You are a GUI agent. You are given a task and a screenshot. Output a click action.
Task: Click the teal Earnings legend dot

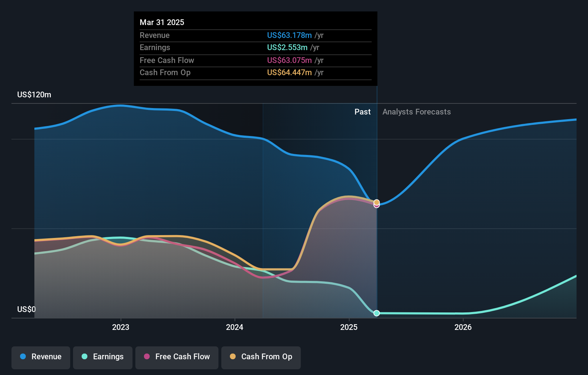coord(85,356)
